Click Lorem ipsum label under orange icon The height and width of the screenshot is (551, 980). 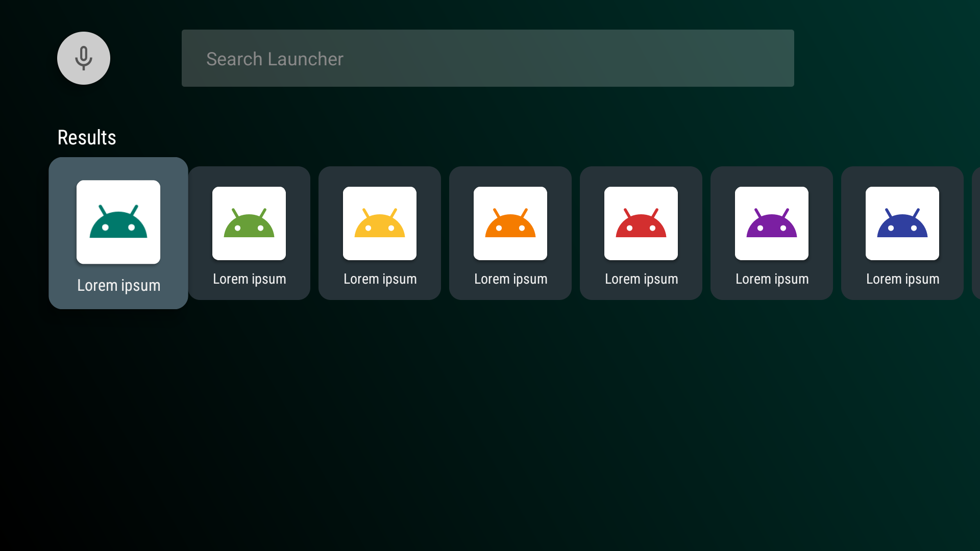(x=510, y=279)
